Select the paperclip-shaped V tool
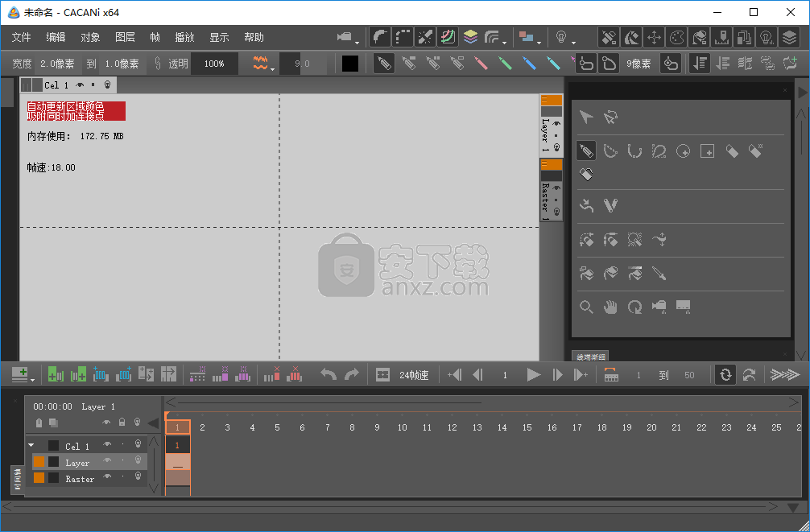The width and height of the screenshot is (810, 532). tap(610, 205)
